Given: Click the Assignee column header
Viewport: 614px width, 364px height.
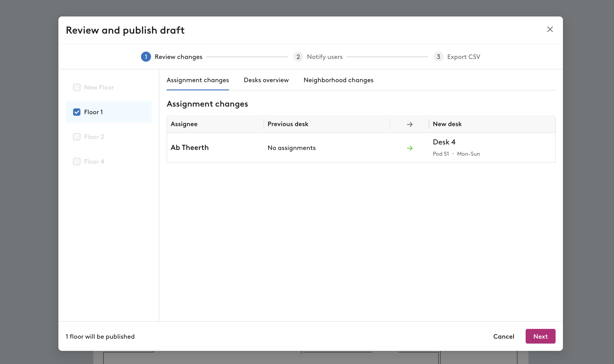Looking at the screenshot, I should pos(184,124).
